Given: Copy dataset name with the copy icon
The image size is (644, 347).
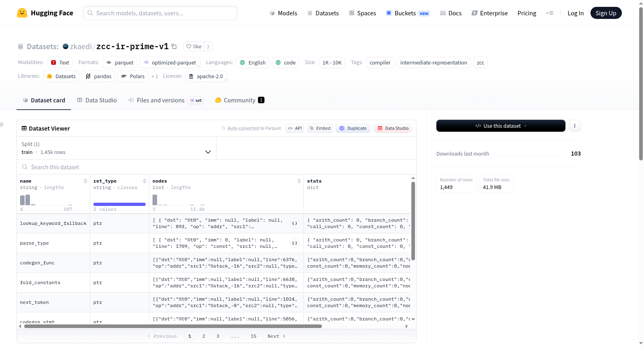Looking at the screenshot, I should (174, 46).
